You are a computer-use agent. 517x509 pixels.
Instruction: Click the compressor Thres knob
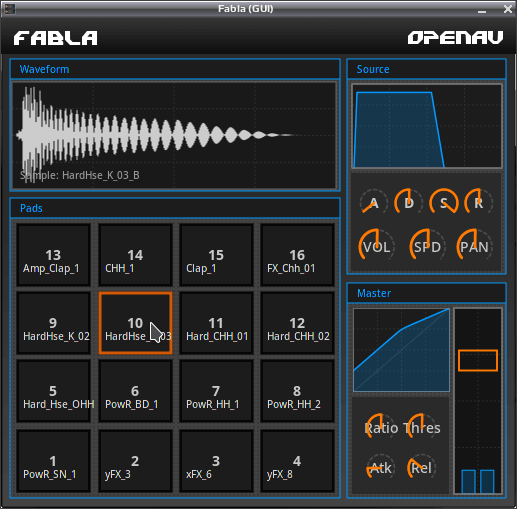click(x=422, y=427)
